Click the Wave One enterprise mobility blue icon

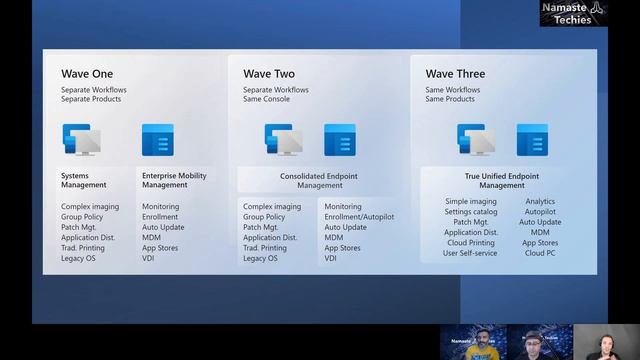[158, 140]
